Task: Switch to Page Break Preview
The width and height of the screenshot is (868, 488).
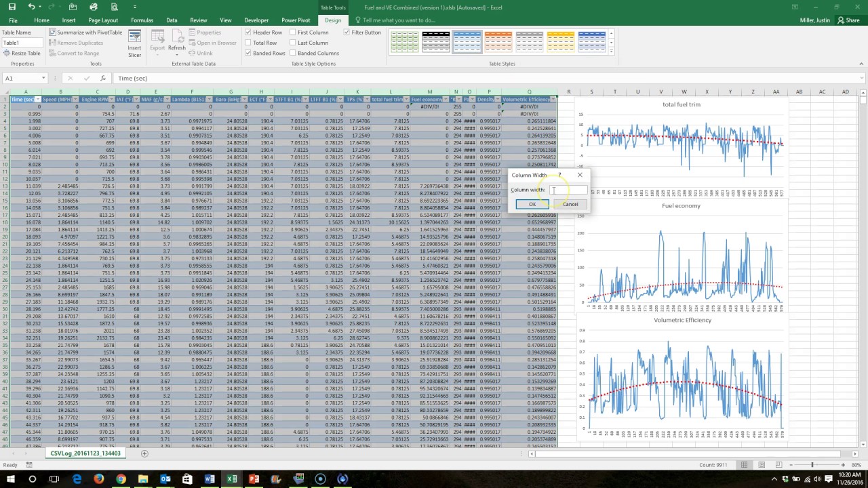Action: tap(779, 465)
